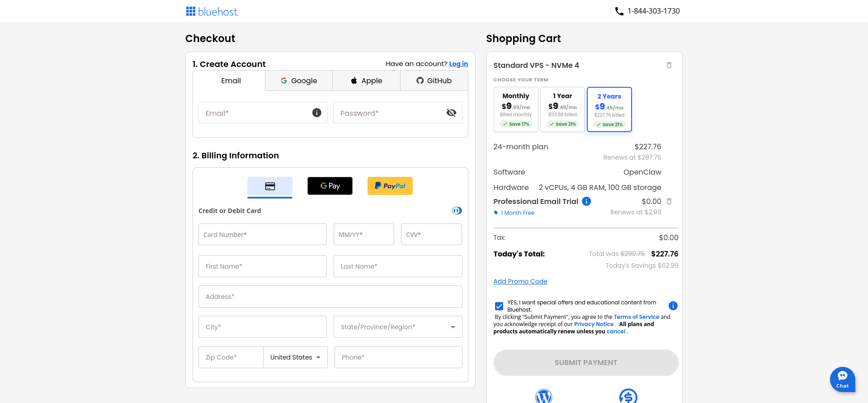Focus the City field
This screenshot has height=403, width=868.
point(263,327)
